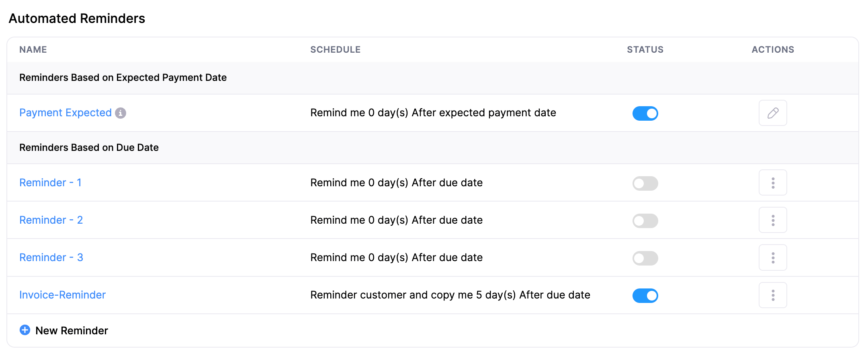
Task: Click the blue plus icon for New Reminder
Action: coord(25,330)
